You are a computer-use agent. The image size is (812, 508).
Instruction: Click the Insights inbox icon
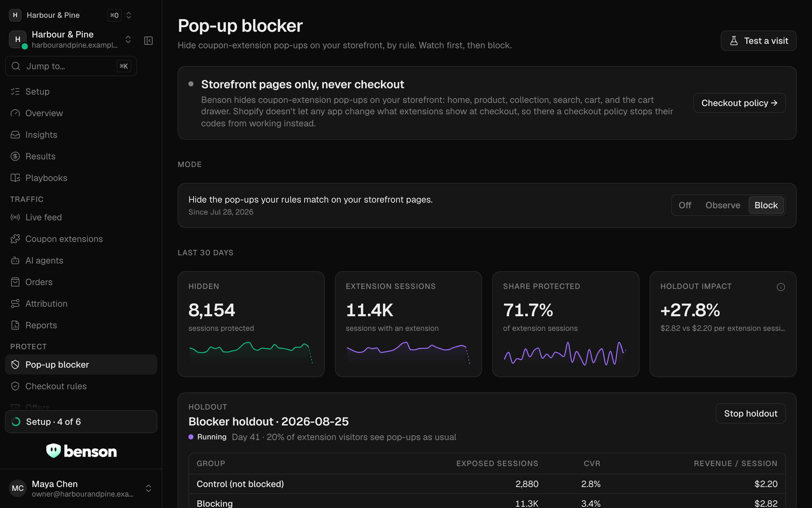[15, 135]
